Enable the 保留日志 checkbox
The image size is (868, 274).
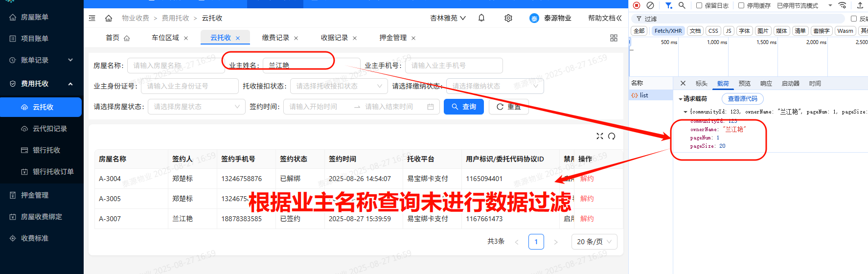point(699,5)
